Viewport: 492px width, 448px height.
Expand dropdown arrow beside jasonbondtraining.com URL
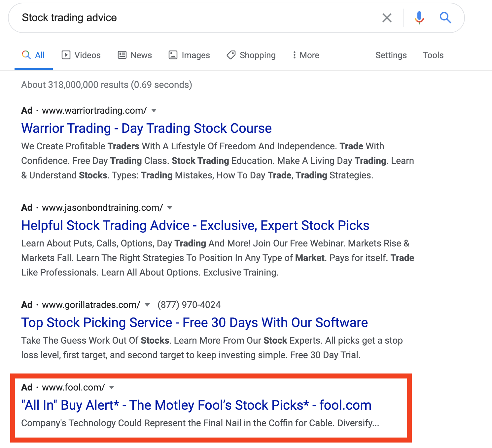point(170,208)
